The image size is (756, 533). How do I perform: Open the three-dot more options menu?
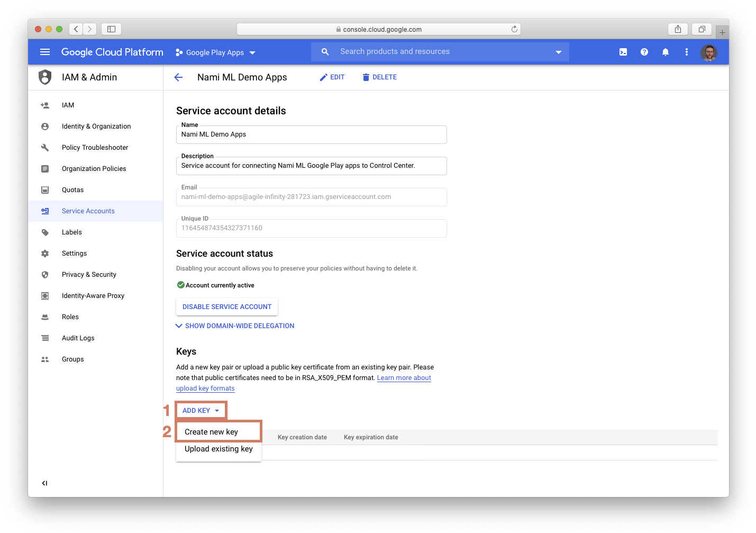pyautogui.click(x=687, y=52)
